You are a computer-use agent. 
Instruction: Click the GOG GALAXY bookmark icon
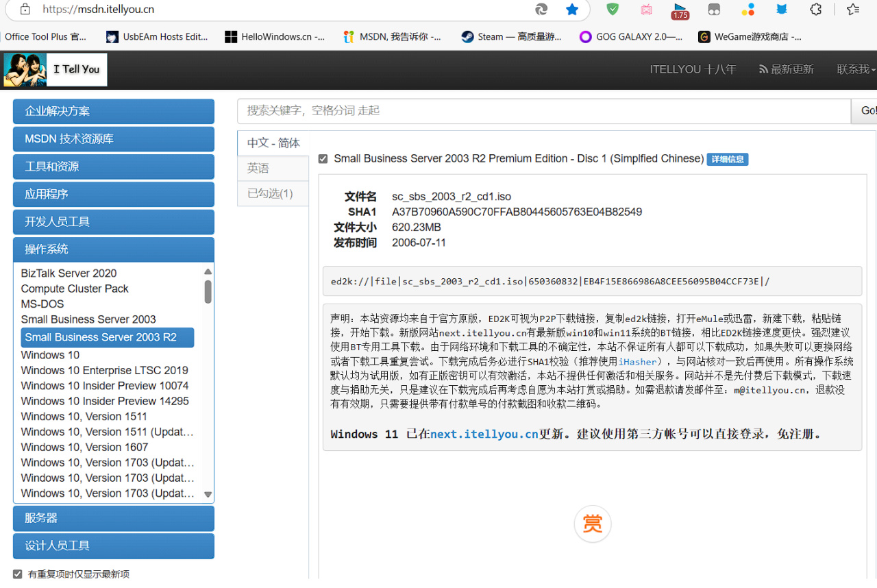click(x=586, y=37)
